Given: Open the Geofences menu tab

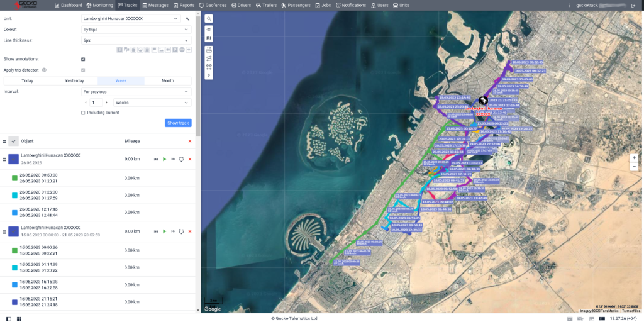Looking at the screenshot, I should (x=213, y=5).
